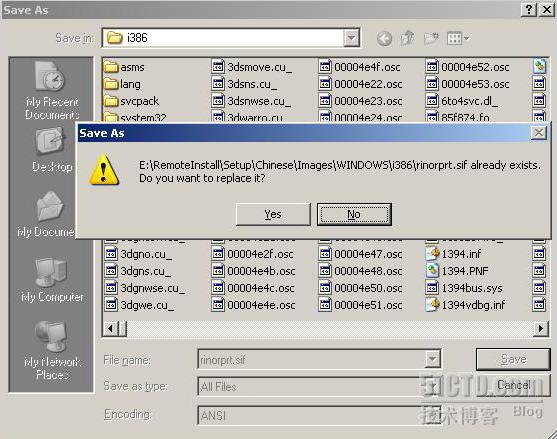Screen dimensions: 557x439
Task: Select file 00004e4f.osc
Action: (x=359, y=67)
